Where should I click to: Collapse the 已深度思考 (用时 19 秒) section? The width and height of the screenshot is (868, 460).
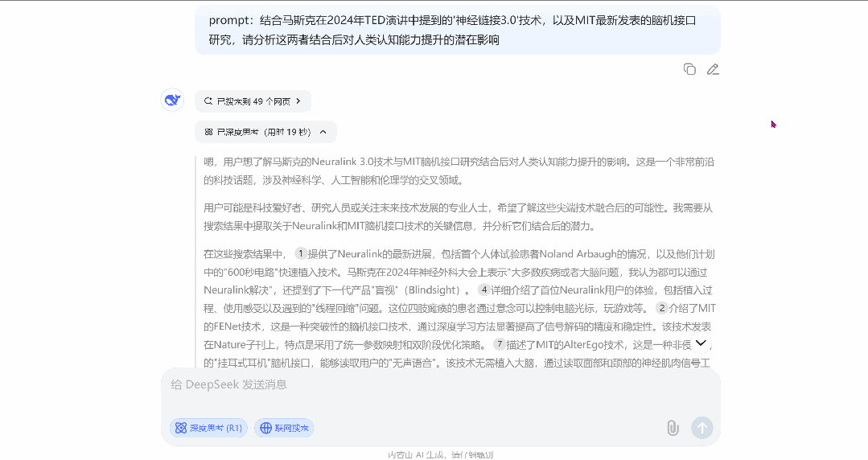pyautogui.click(x=265, y=132)
